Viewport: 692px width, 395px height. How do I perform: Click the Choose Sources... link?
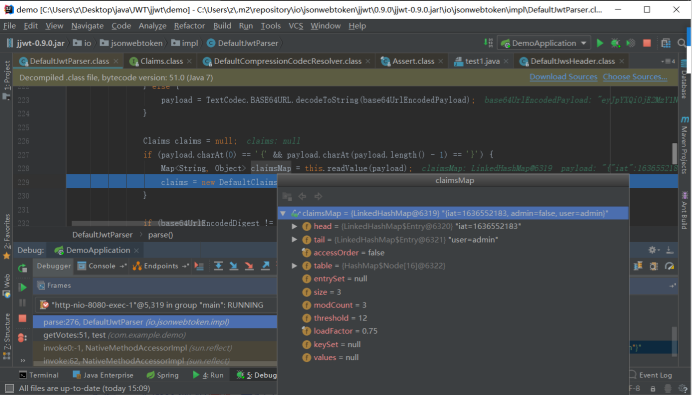coord(635,77)
